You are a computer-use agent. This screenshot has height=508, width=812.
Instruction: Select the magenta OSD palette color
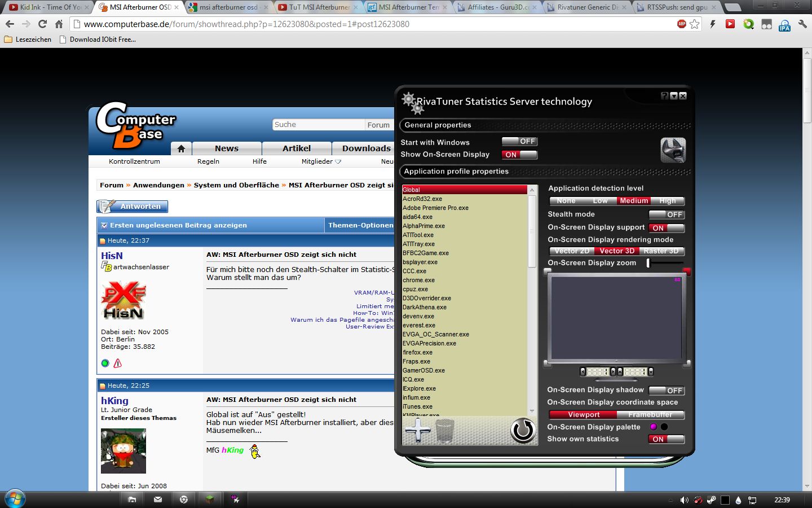click(x=654, y=427)
